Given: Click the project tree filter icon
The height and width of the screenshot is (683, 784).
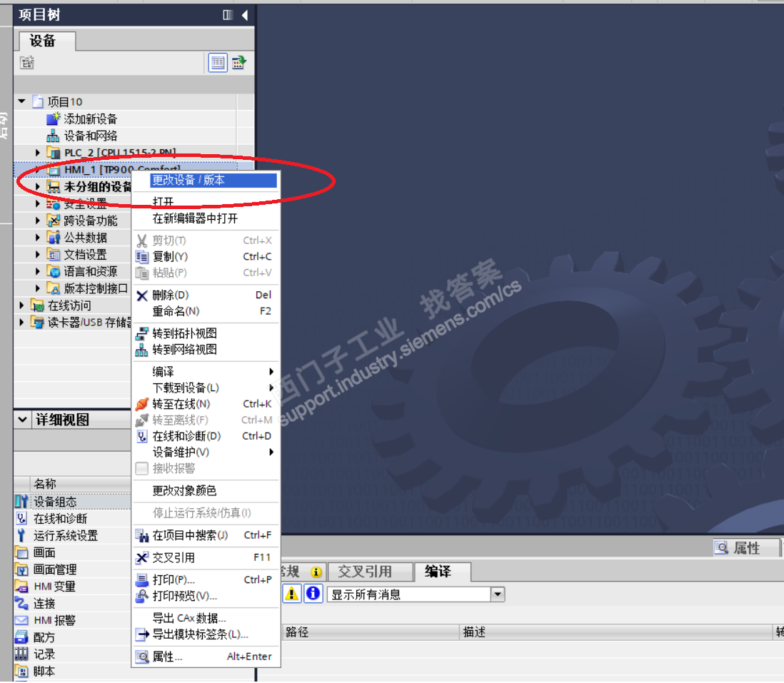Looking at the screenshot, I should click(27, 63).
